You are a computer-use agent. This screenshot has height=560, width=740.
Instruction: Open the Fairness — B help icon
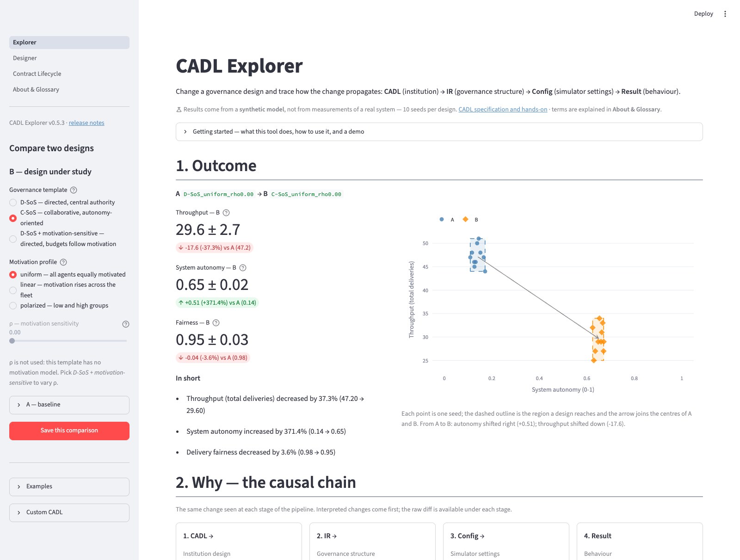(216, 323)
